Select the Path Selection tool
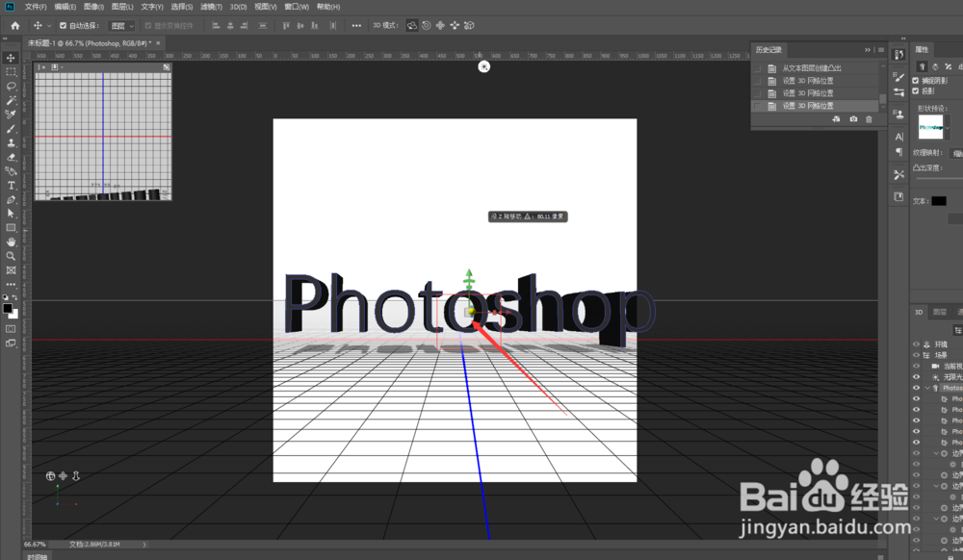This screenshot has width=963, height=560. (11, 214)
